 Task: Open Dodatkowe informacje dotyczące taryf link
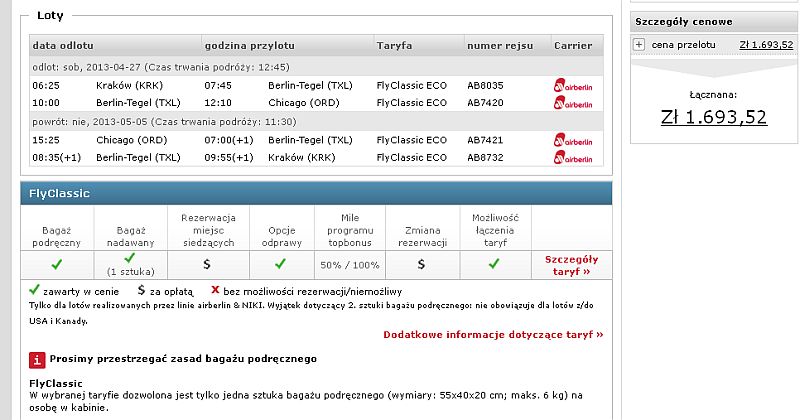coord(493,335)
